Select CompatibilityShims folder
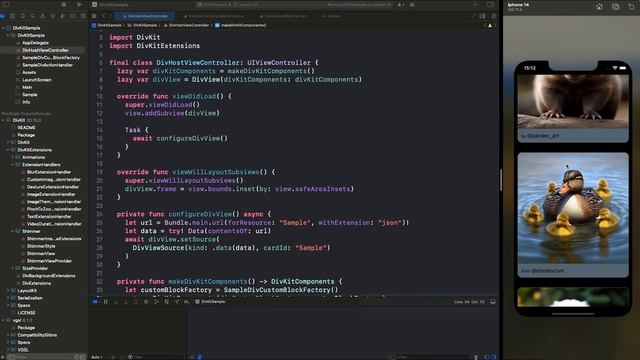The width and height of the screenshot is (640, 360). (37, 335)
